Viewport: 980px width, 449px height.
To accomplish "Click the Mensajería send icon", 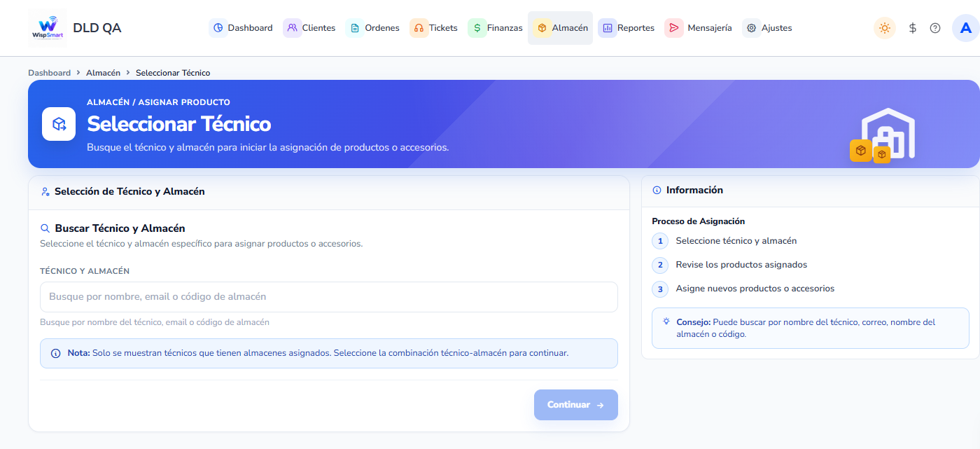I will tap(674, 28).
